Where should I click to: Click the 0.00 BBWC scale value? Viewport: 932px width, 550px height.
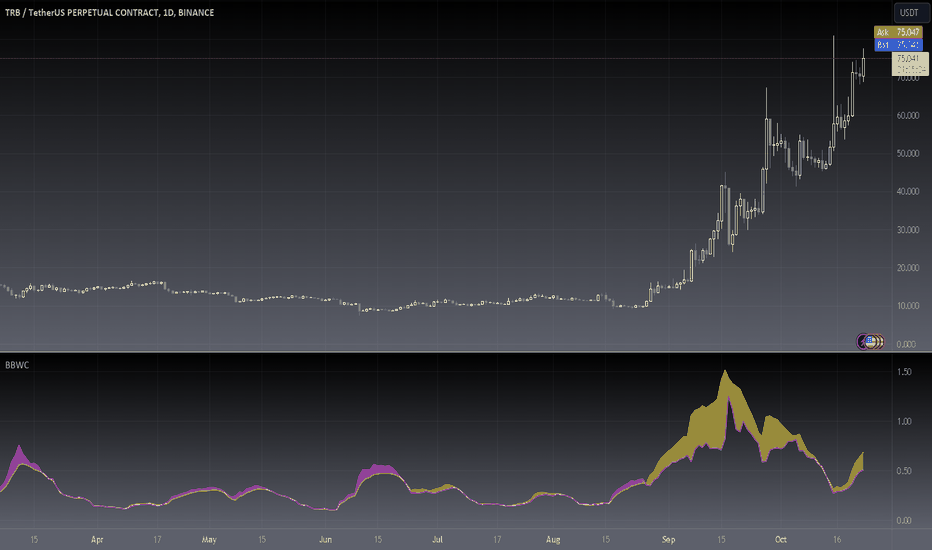903,520
